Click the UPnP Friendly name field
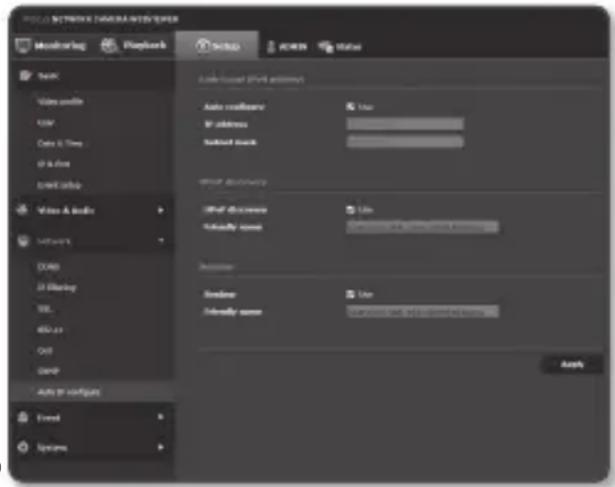This screenshot has height=487, width=615. pos(422,227)
